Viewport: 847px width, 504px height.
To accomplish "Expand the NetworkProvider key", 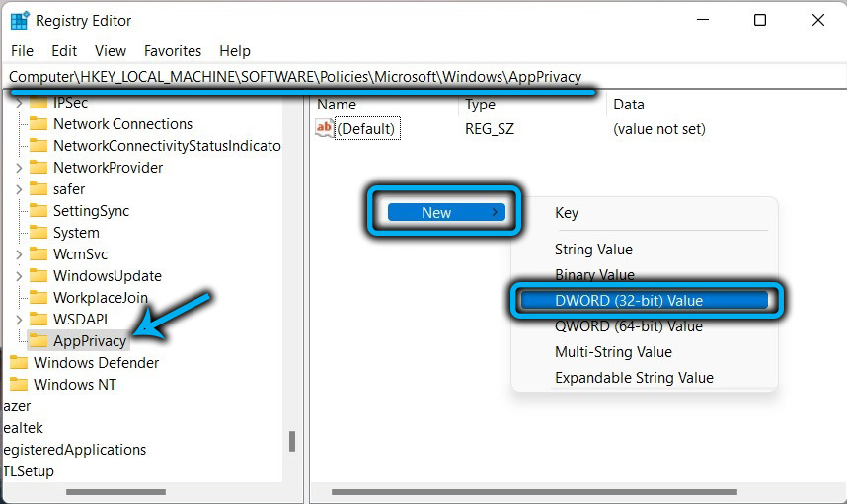I will point(19,168).
